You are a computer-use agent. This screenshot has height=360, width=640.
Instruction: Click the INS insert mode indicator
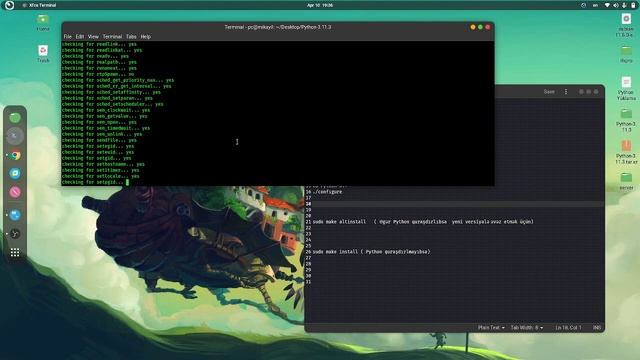[x=597, y=327]
